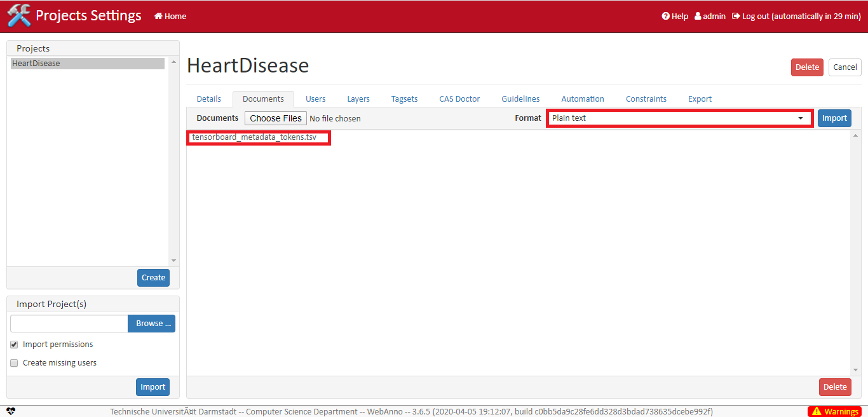The image size is (868, 417).
Task: Click the WebAnno hammer-and-wrench logo
Action: point(18,16)
